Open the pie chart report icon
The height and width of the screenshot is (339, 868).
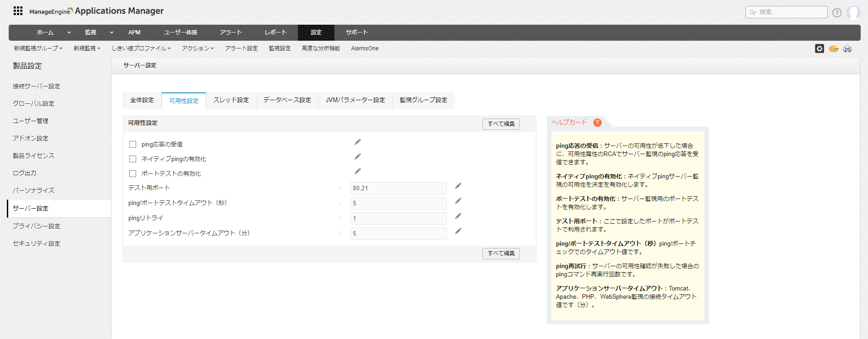pyautogui.click(x=833, y=48)
